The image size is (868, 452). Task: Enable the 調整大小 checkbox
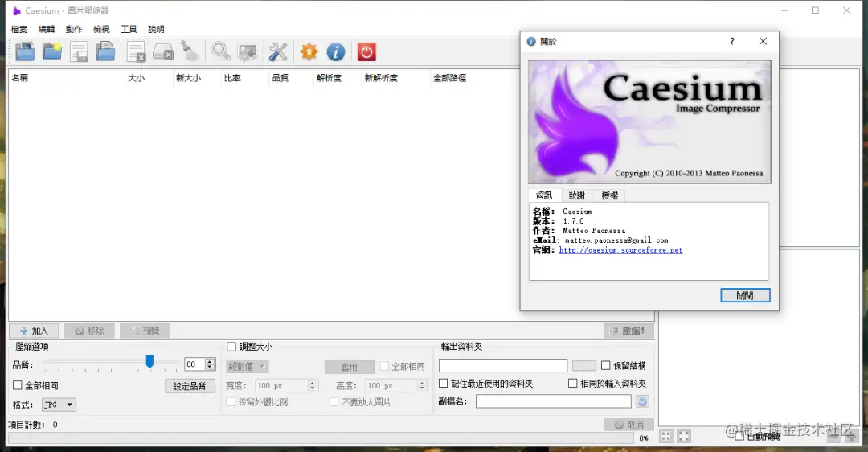(x=231, y=347)
